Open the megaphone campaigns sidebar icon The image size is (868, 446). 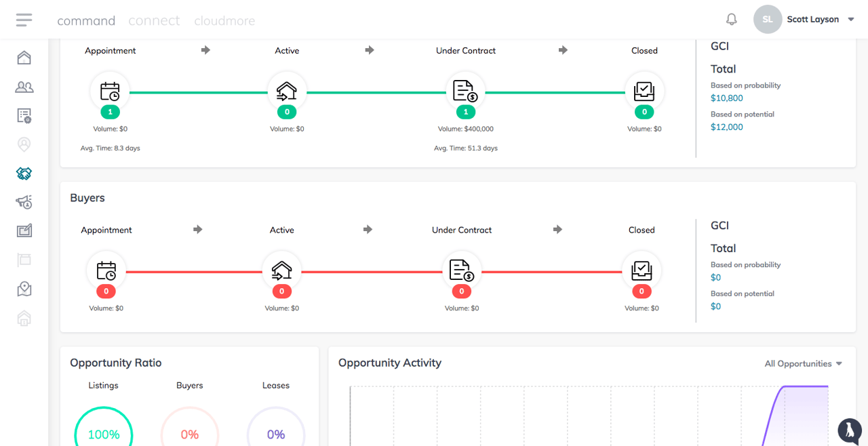24,202
